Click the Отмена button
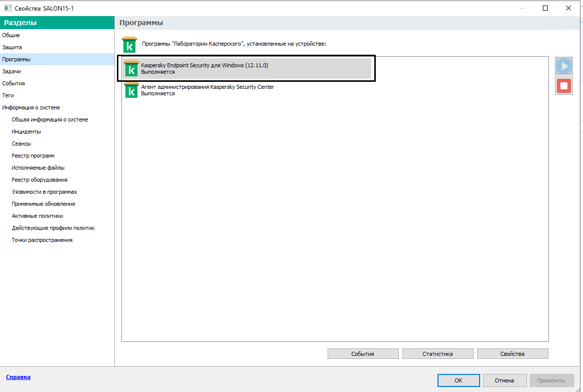Screen dimensions: 583x392 505,380
